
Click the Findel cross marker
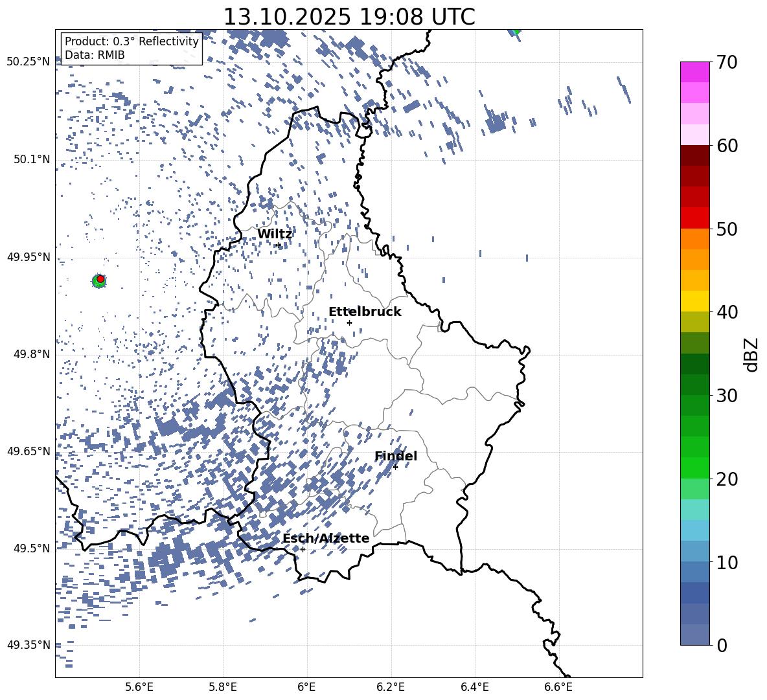[x=395, y=467]
